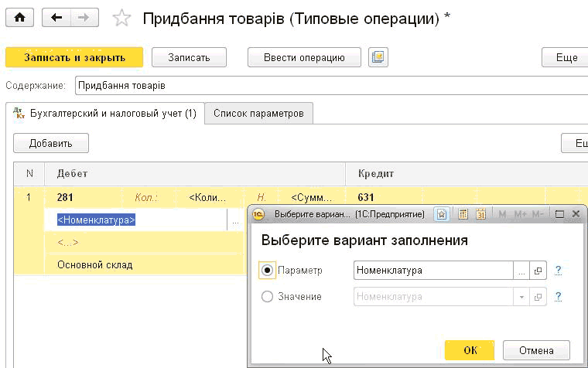Image resolution: width=588 pixels, height=368 pixels.
Task: Open the Параметр field value with open icon
Action: point(538,270)
